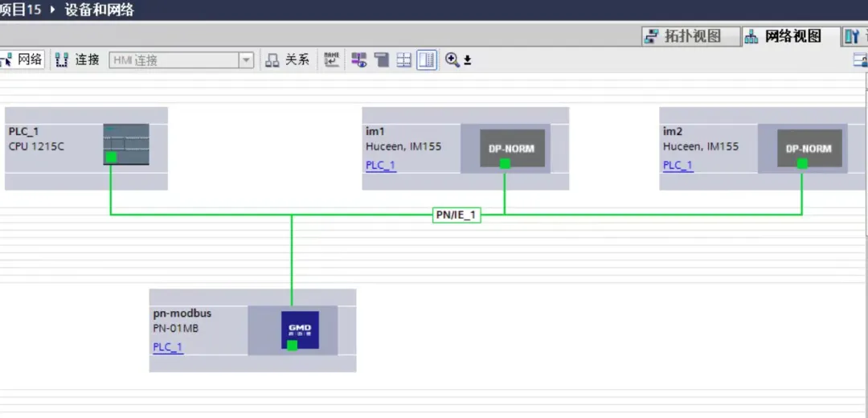Click the device view tab icon at right edge
The height and width of the screenshot is (418, 868).
coord(854,36)
